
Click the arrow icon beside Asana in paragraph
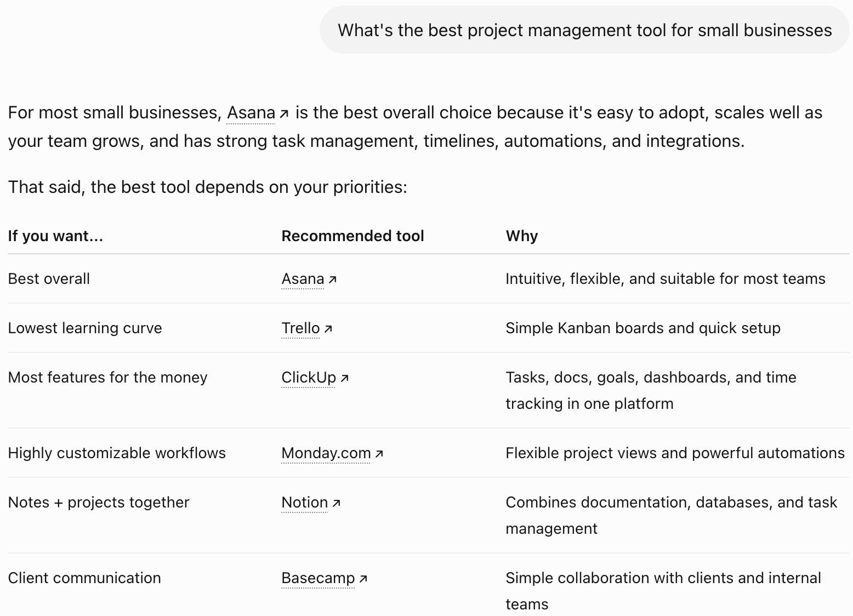pyautogui.click(x=284, y=114)
